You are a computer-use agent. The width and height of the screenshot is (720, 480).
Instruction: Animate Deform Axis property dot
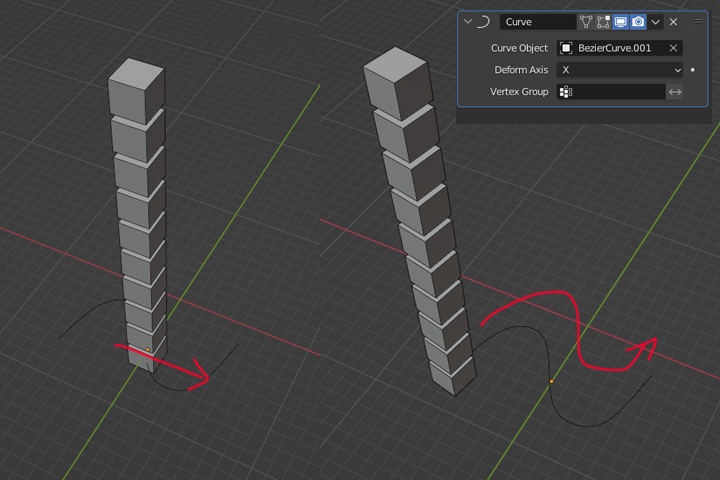692,70
